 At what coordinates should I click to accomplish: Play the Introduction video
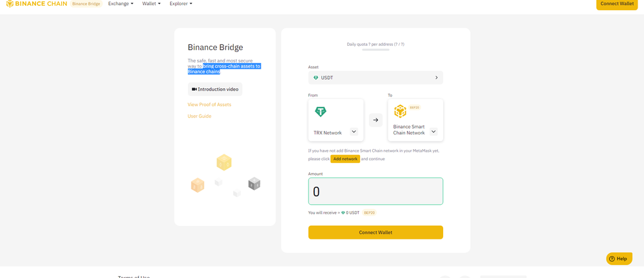pyautogui.click(x=215, y=89)
